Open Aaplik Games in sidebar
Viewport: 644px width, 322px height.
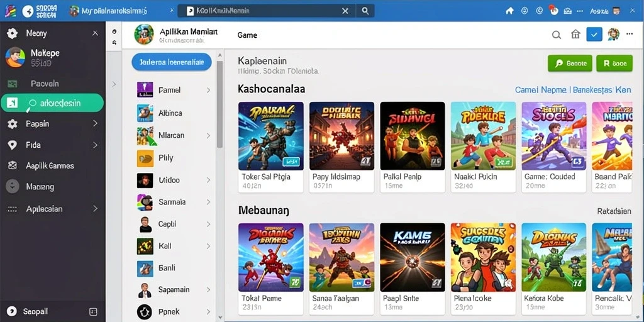pyautogui.click(x=50, y=166)
